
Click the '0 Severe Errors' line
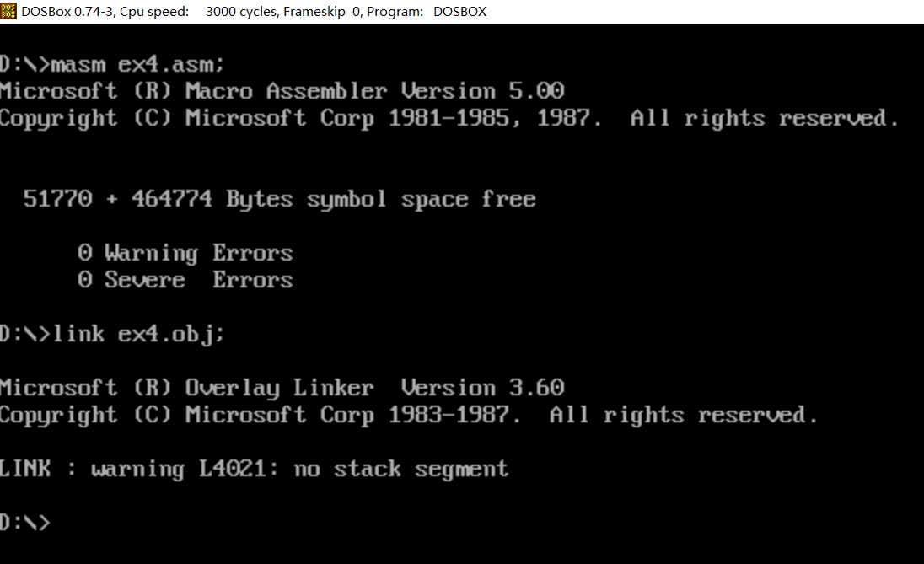pos(185,280)
